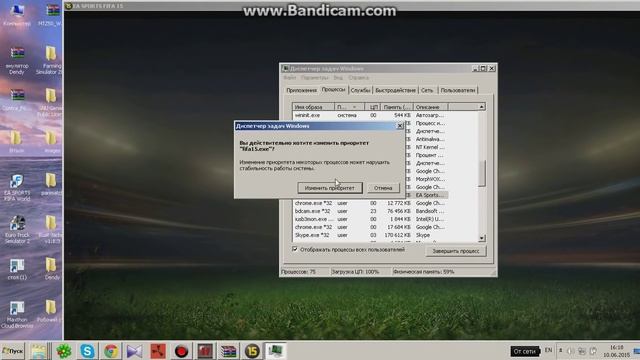Open the Вид menu
The height and width of the screenshot is (360, 640).
point(338,78)
